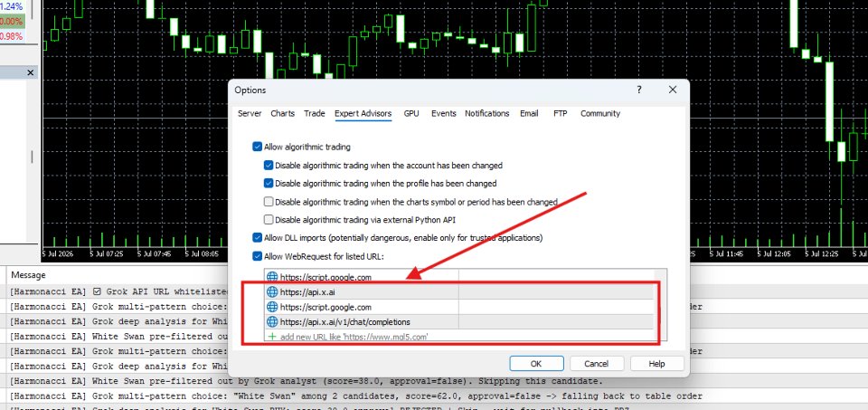Click the add new URL input row
Screen dimensions: 868x410
click(x=459, y=337)
